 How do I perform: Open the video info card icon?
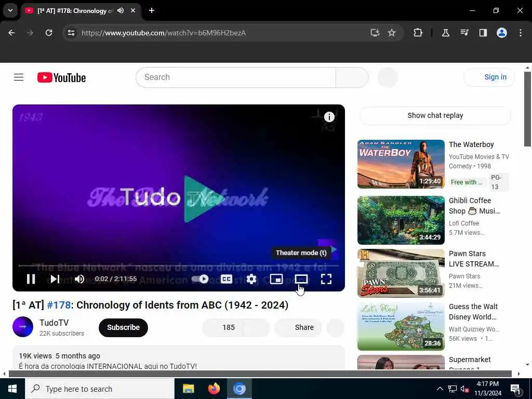pyautogui.click(x=329, y=117)
